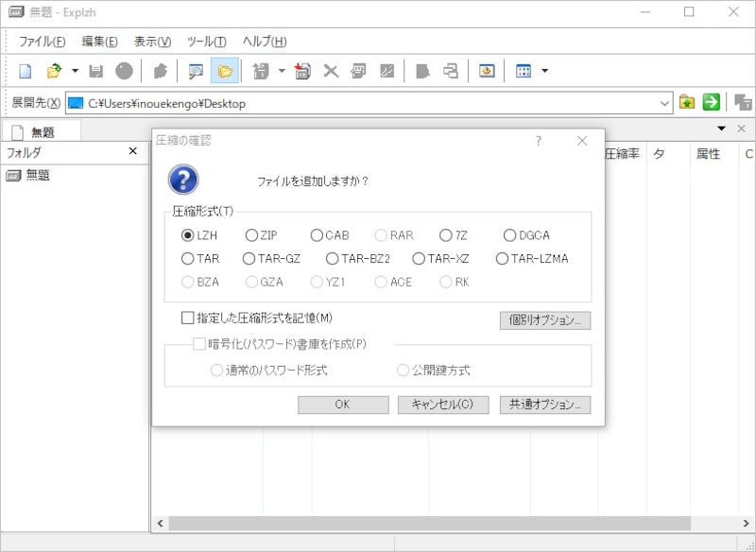Screen dimensions: 756x552
Task: Open the dropdown arrow beside open archive
Action: coord(75,71)
